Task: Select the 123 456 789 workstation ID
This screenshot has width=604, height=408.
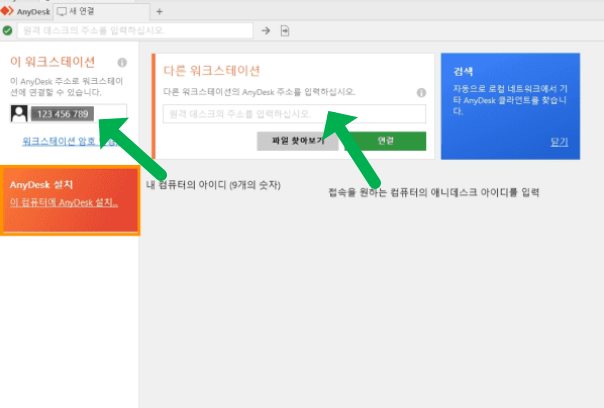Action: click(x=62, y=114)
